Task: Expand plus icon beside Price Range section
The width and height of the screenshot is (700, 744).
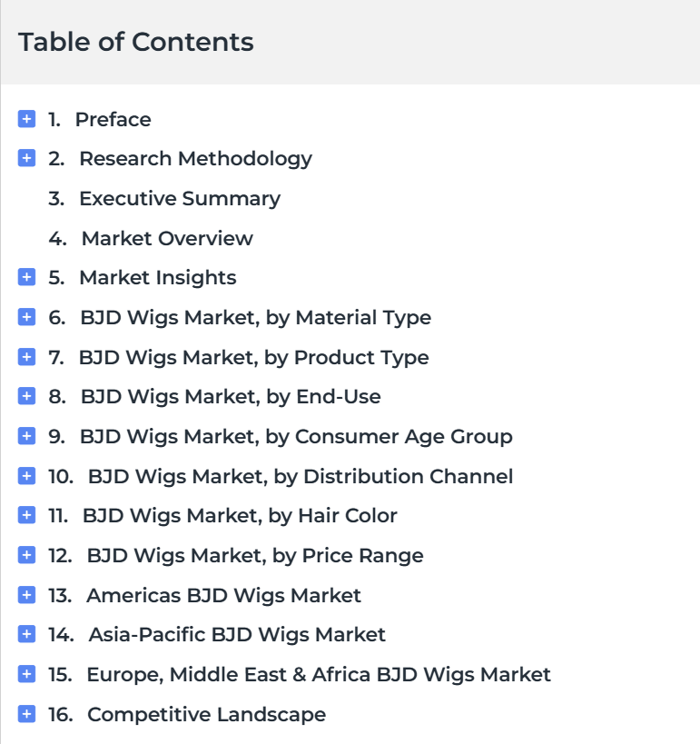Action: (26, 555)
